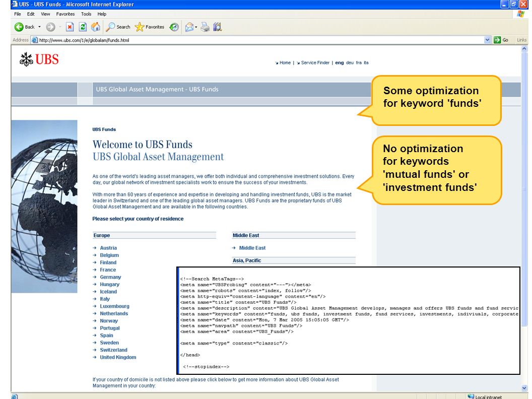Select Netherlands country link
The height and width of the screenshot is (399, 532).
click(x=114, y=313)
